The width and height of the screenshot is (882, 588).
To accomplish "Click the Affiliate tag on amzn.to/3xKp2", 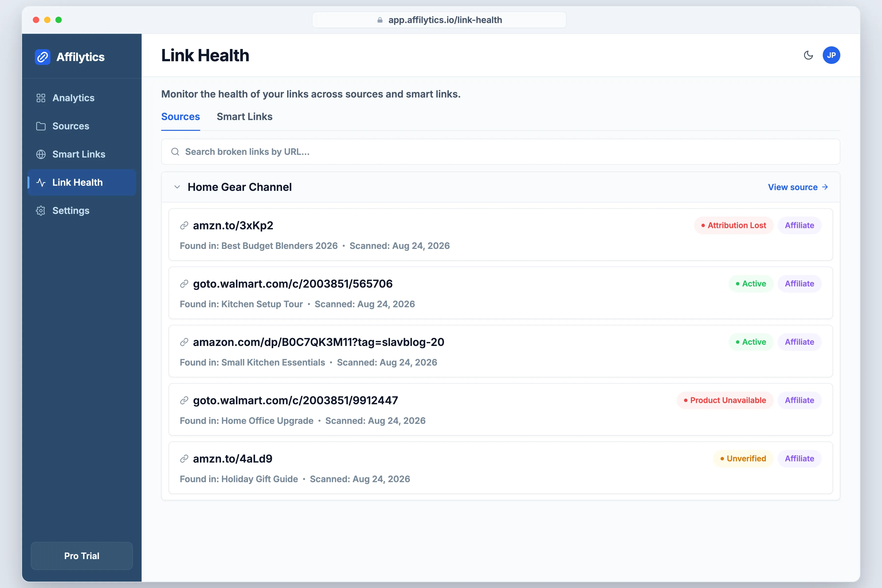I will point(799,225).
